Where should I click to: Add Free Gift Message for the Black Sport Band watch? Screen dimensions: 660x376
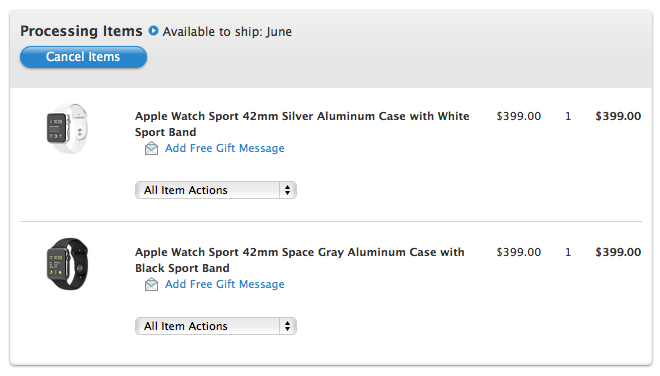point(225,284)
